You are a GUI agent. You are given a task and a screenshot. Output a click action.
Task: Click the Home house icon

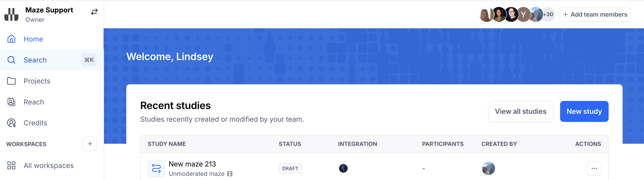[11, 39]
